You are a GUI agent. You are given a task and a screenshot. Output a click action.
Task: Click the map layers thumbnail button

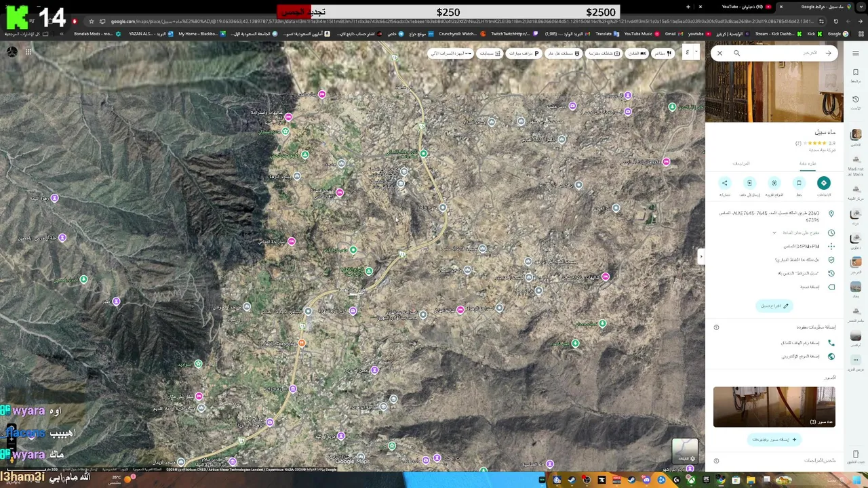pos(684,451)
